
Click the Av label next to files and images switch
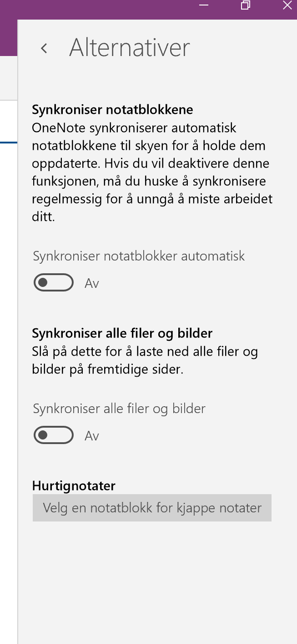click(x=92, y=436)
